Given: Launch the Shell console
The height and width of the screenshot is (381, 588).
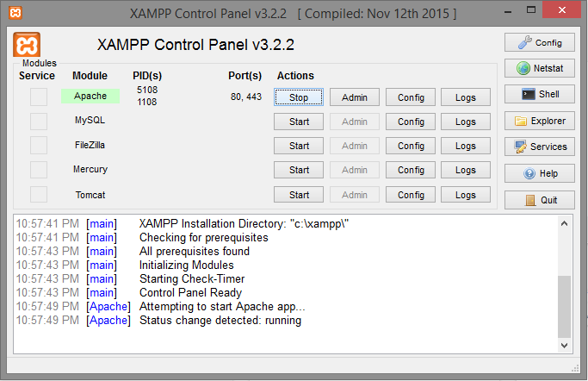Looking at the screenshot, I should [x=540, y=95].
